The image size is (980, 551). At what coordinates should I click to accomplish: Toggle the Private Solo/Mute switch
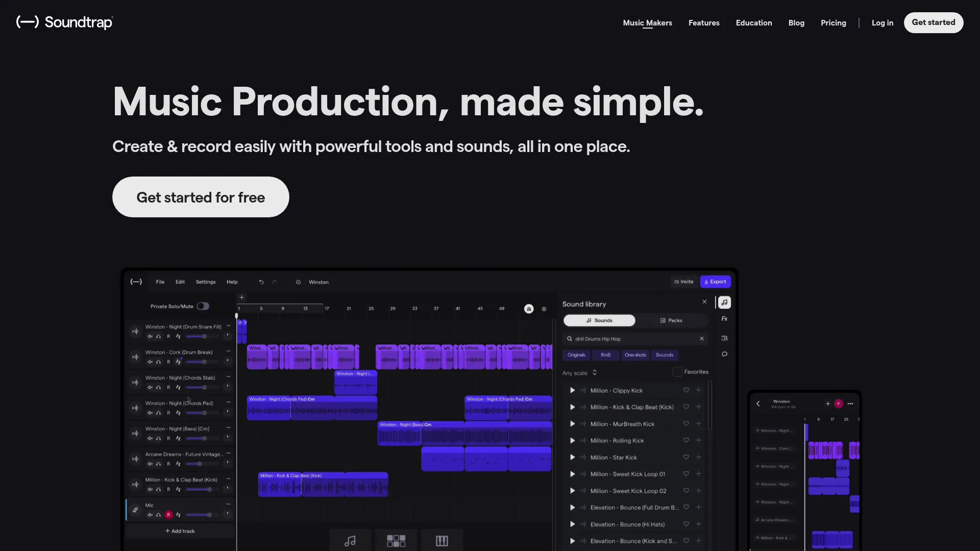pyautogui.click(x=203, y=306)
